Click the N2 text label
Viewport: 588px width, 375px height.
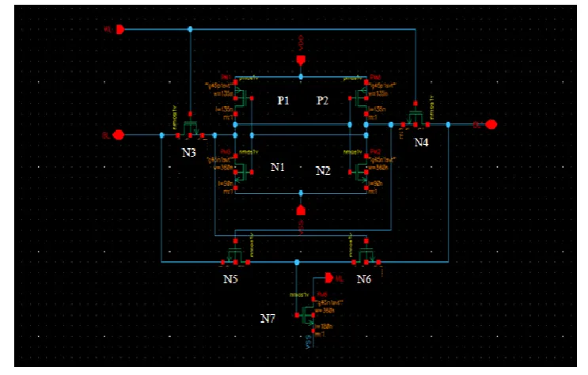point(323,171)
